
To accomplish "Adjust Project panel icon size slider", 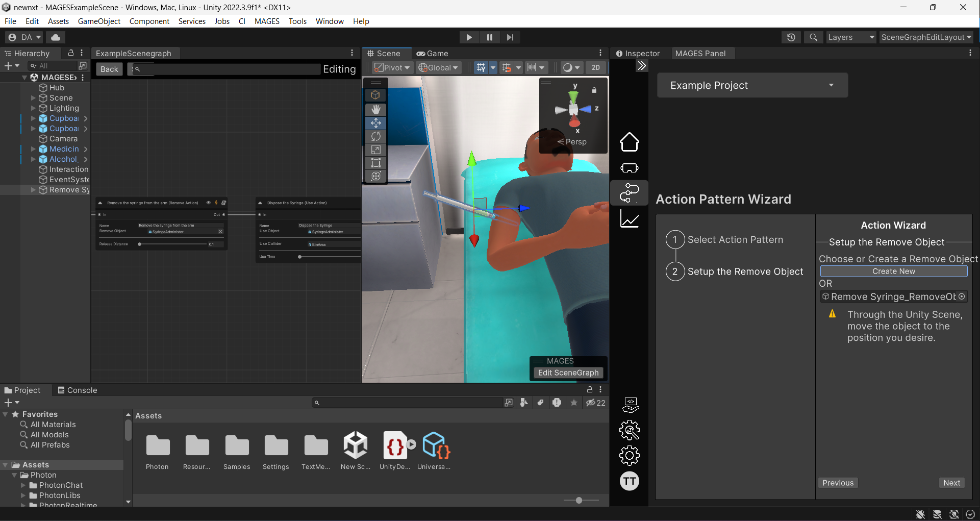I will coord(582,500).
